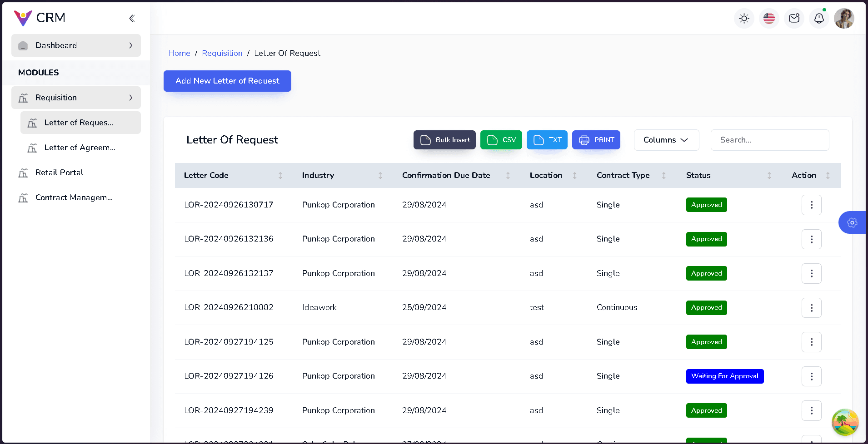This screenshot has height=444, width=868.
Task: Export table as CSV
Action: point(501,140)
